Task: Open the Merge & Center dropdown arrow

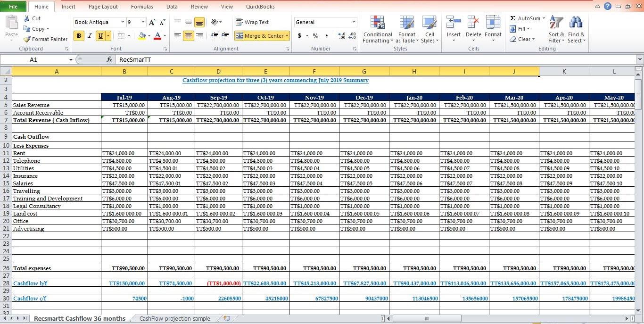Action: tap(286, 35)
